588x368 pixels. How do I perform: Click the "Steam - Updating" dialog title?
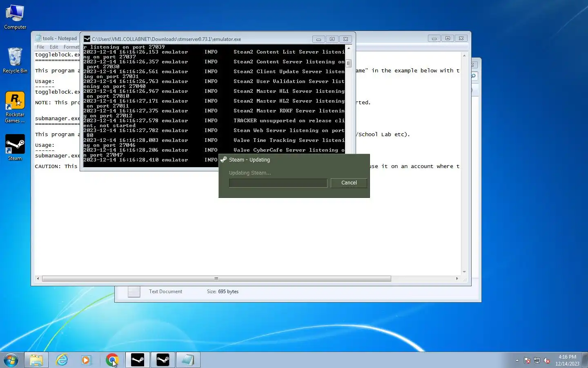249,160
